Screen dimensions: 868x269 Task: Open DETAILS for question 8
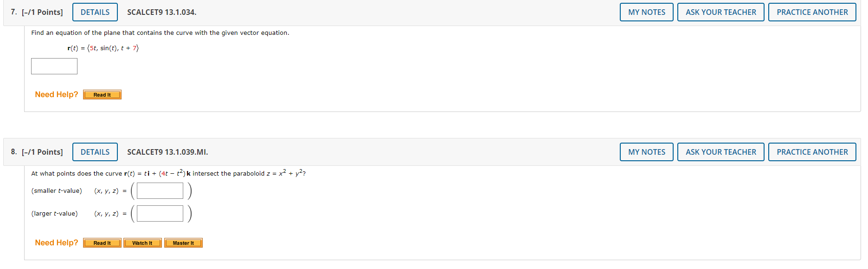95,152
